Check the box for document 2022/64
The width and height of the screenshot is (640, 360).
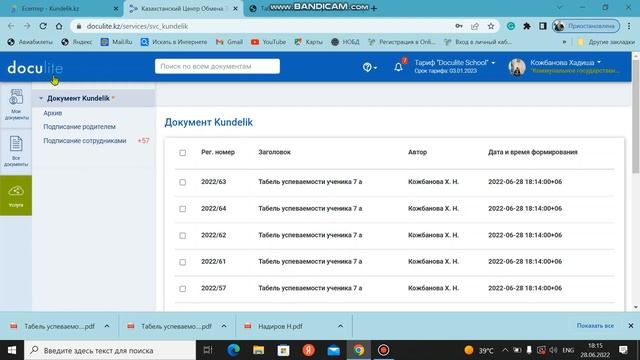click(x=182, y=209)
